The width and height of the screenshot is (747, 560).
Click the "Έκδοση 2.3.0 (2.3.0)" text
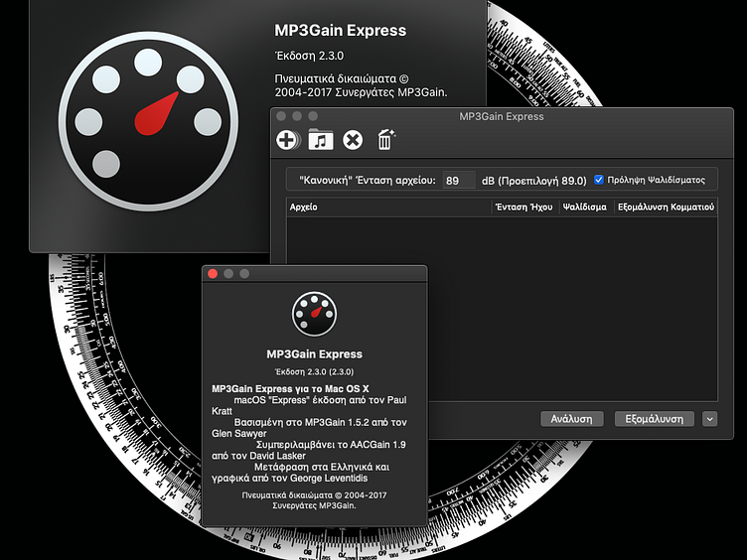point(315,372)
